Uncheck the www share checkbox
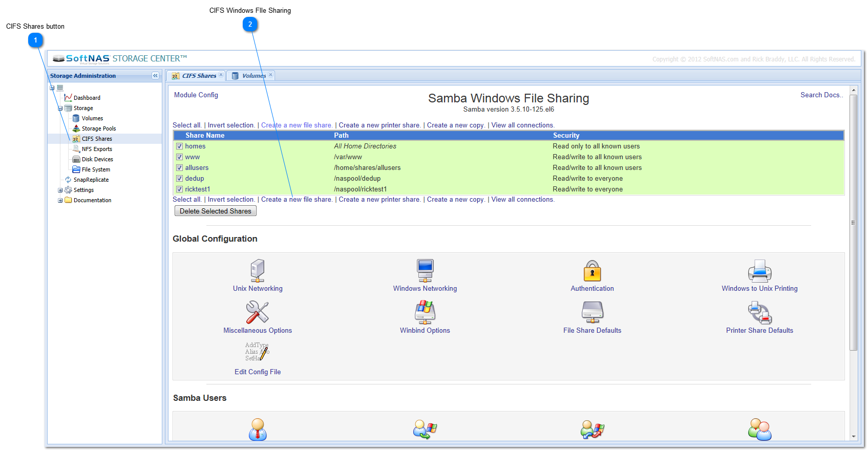 coord(180,157)
